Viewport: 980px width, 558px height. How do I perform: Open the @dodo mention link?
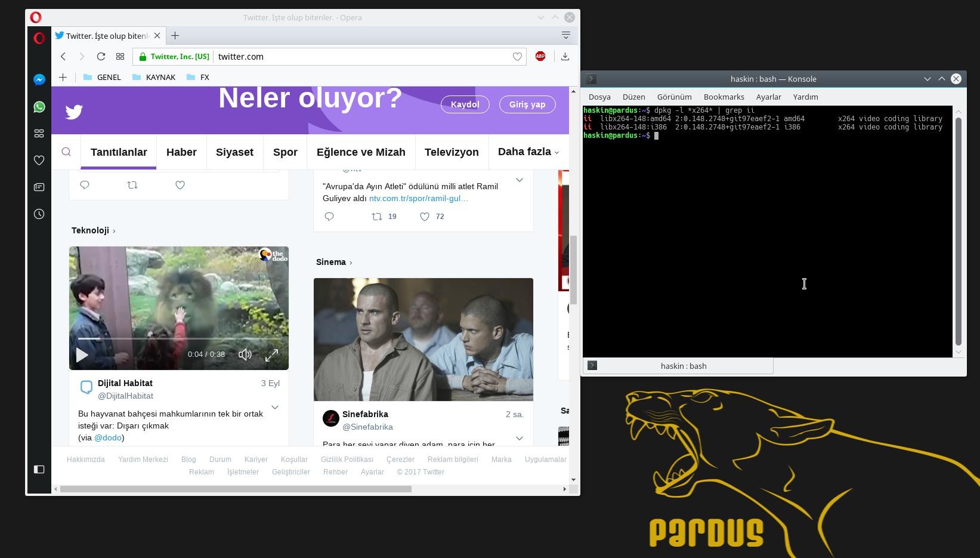(x=108, y=437)
